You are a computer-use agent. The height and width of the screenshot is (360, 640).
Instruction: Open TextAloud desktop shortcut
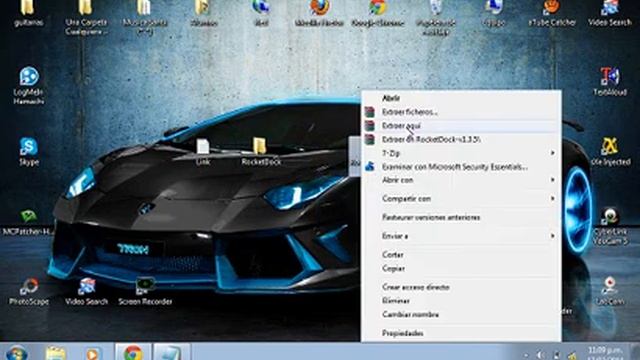tap(610, 82)
